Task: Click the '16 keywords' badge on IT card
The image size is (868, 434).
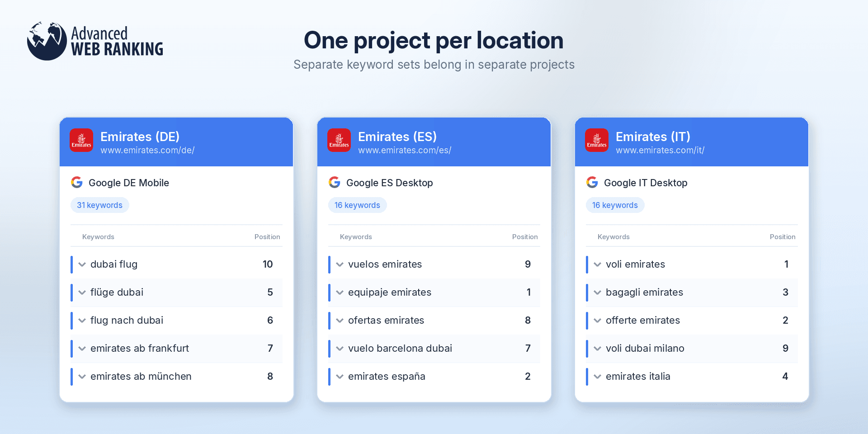Action: 615,205
